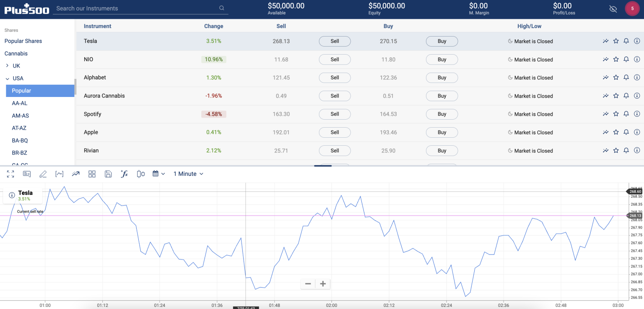Toggle the hide balances eye icon
Viewport: 644px width, 309px height.
click(613, 8)
